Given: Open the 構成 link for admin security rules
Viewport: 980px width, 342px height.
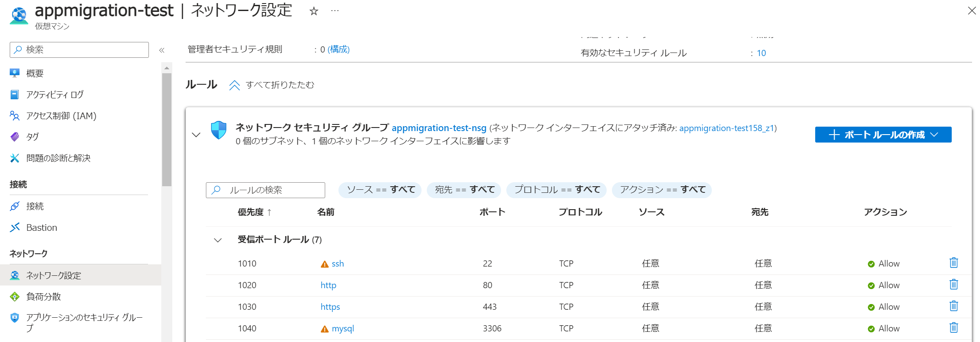Looking at the screenshot, I should click(338, 49).
